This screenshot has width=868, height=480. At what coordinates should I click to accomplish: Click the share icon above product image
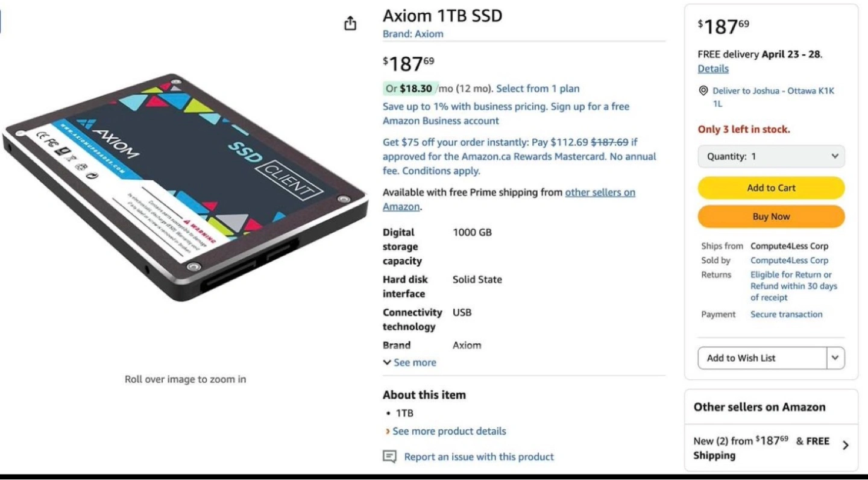pos(350,24)
